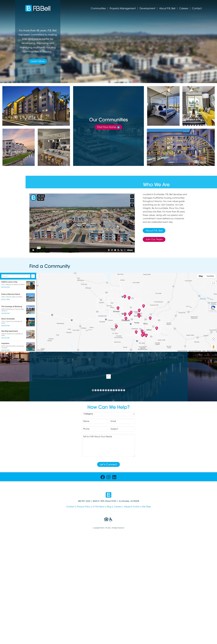Click About P.B. Bell blue button

tap(154, 231)
